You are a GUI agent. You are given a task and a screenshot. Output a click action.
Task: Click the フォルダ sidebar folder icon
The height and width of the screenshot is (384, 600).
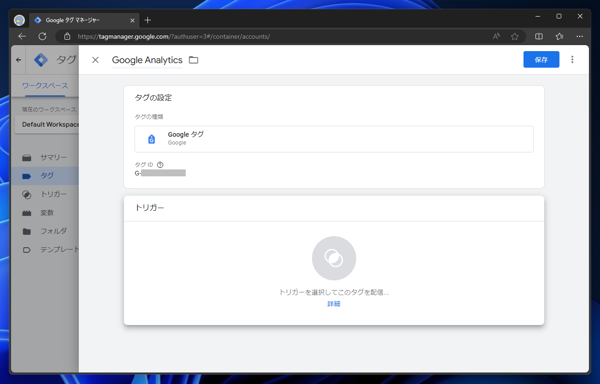tap(27, 231)
